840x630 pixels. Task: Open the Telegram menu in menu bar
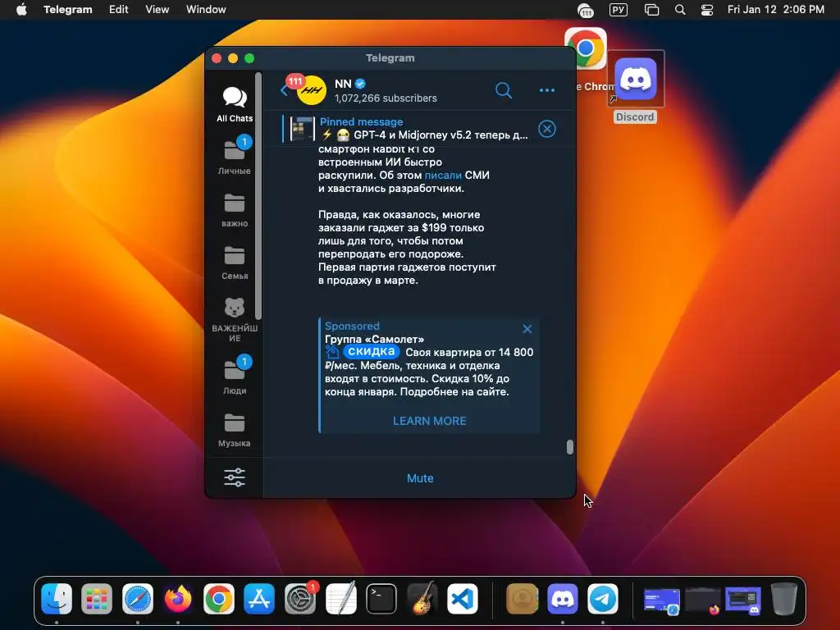click(x=67, y=9)
